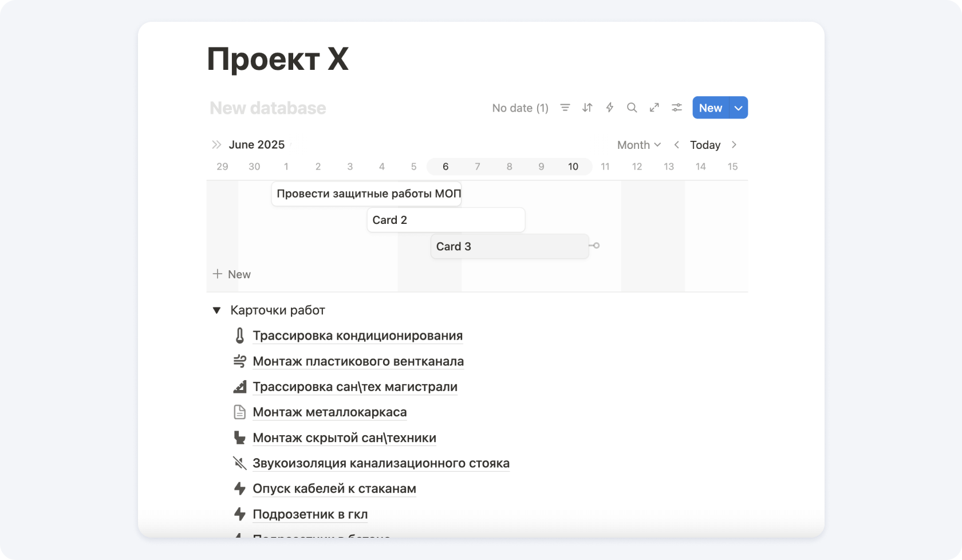Click the muted bell icon beside Звукоизоляция

[239, 463]
